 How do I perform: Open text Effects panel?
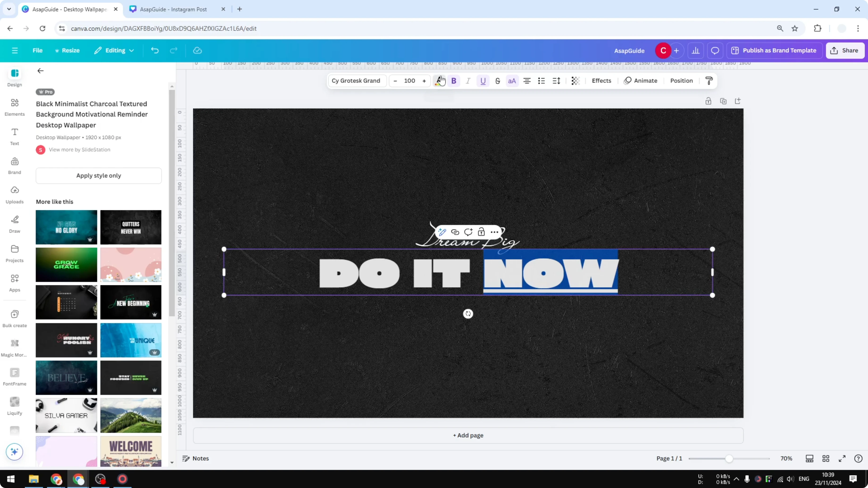click(602, 81)
